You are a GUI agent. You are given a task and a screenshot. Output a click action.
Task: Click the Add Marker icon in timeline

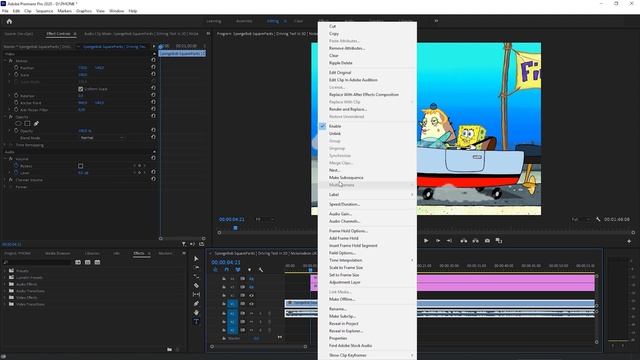tap(249, 270)
